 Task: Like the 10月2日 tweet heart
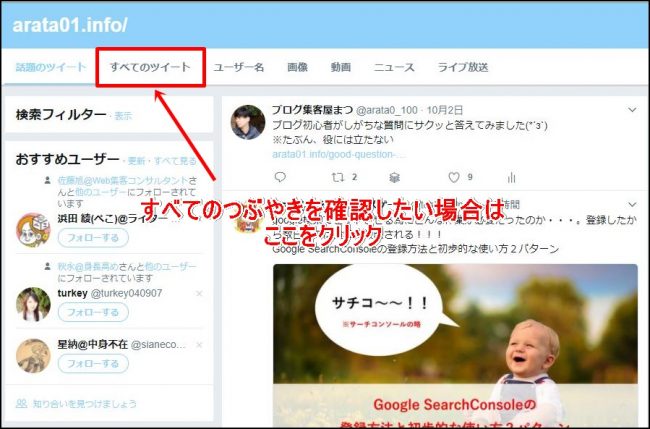[x=454, y=177]
